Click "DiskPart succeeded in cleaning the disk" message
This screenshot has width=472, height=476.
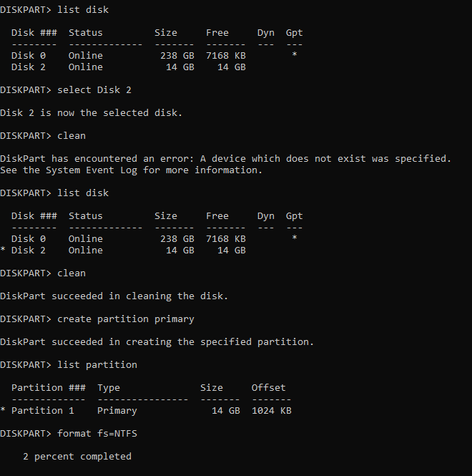114,296
